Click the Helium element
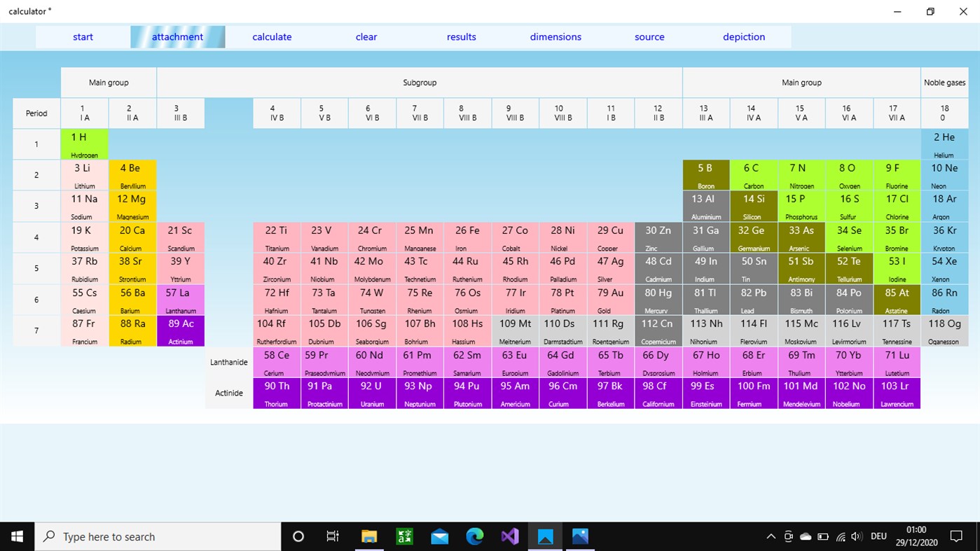Screen dimensions: 980x551 point(944,144)
